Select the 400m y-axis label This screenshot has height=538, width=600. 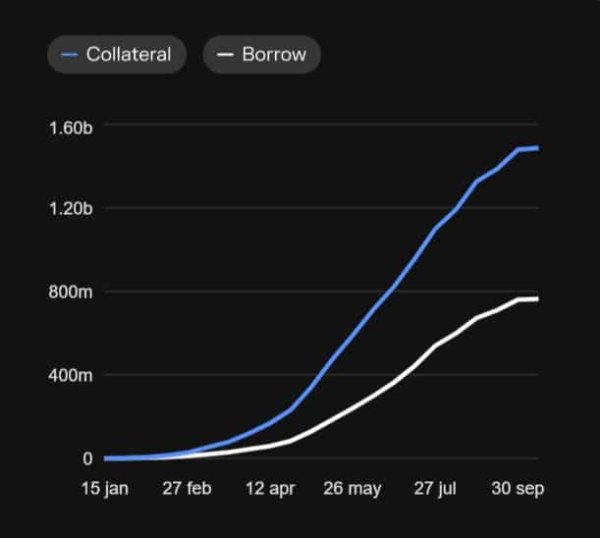click(70, 375)
